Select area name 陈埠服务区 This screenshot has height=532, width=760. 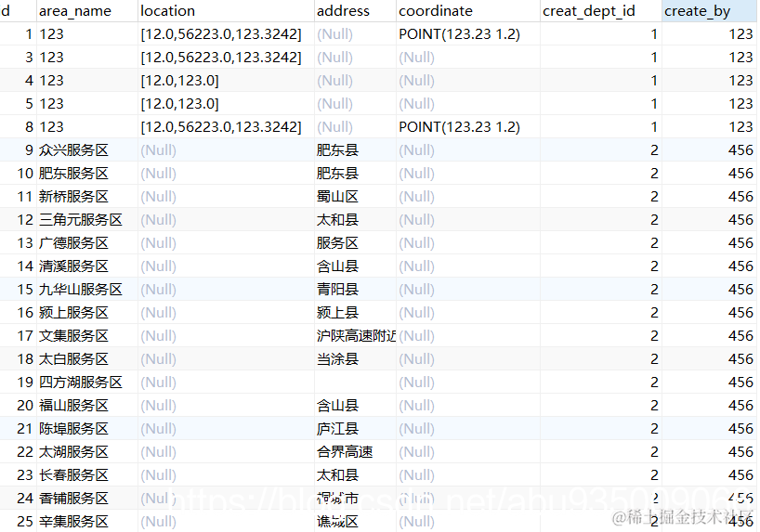click(x=73, y=429)
